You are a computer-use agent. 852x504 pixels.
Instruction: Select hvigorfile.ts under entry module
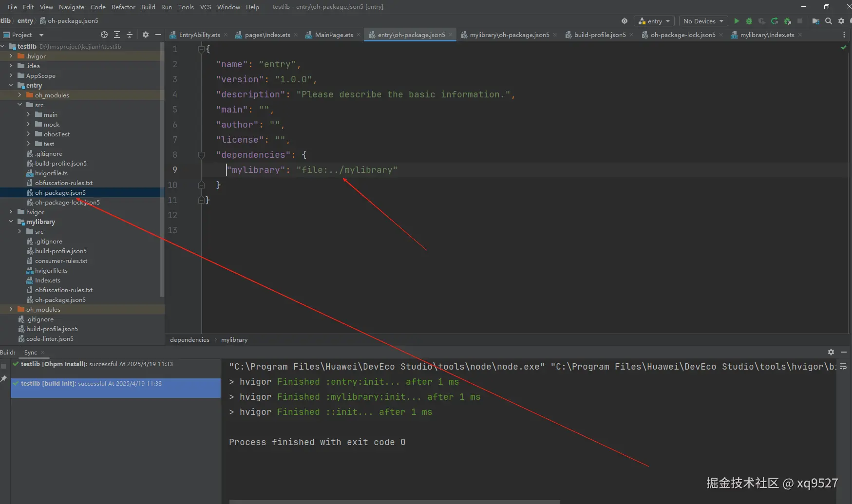pyautogui.click(x=51, y=173)
